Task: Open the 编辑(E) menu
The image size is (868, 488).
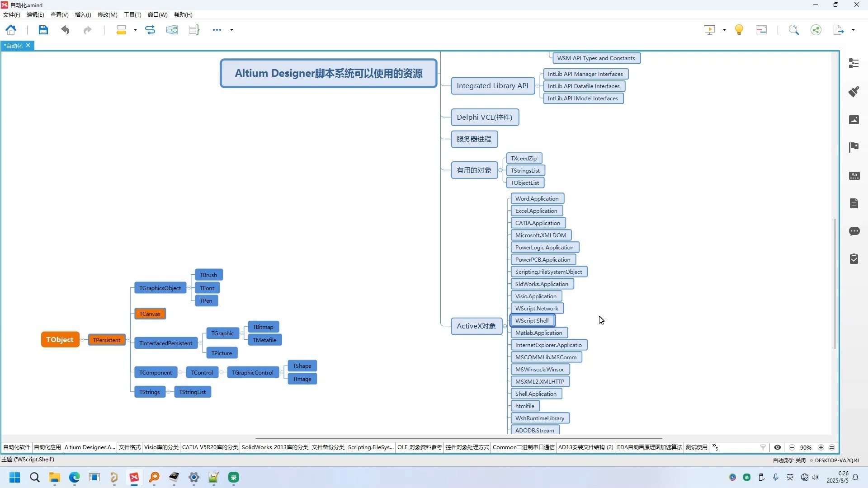Action: [35, 14]
